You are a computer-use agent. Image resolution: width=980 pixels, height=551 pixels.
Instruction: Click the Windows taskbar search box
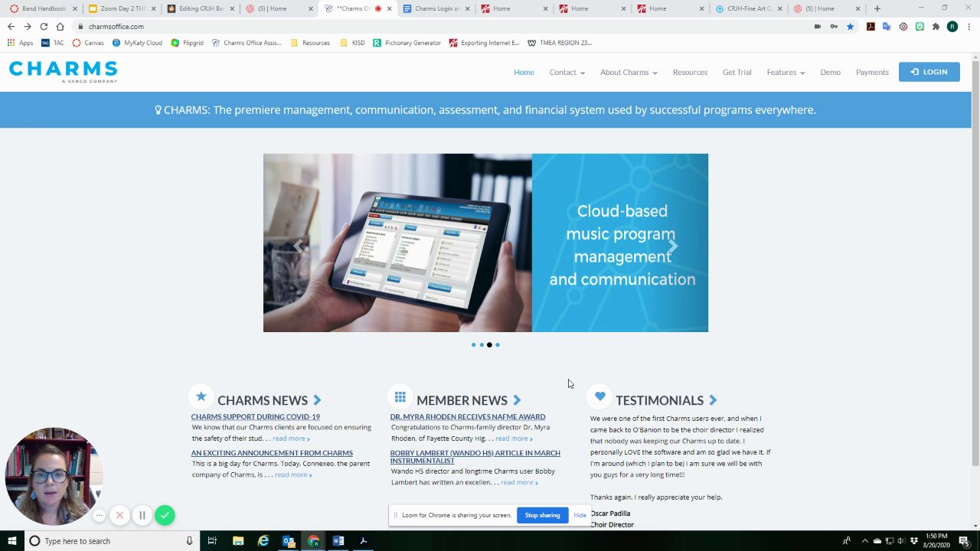[x=111, y=541]
